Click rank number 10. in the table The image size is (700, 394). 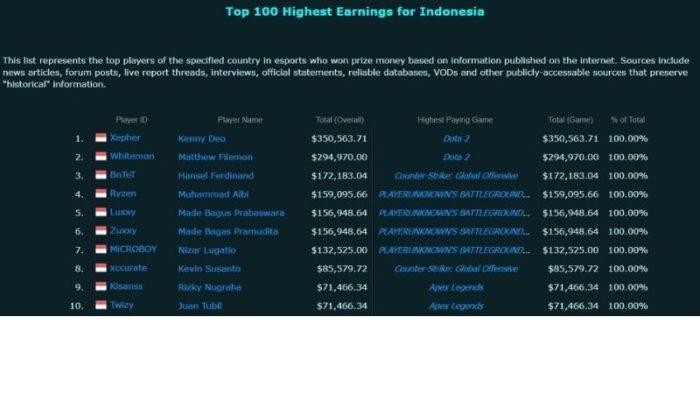[76, 306]
